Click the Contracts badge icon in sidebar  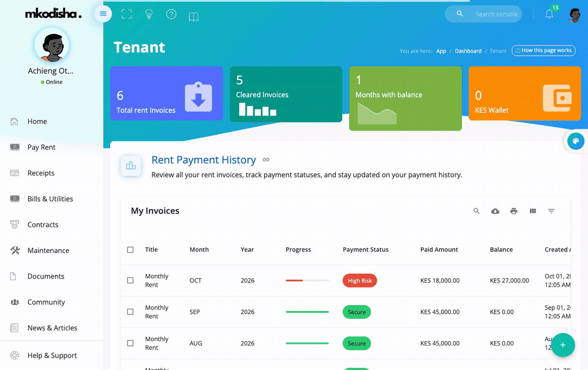pos(14,225)
